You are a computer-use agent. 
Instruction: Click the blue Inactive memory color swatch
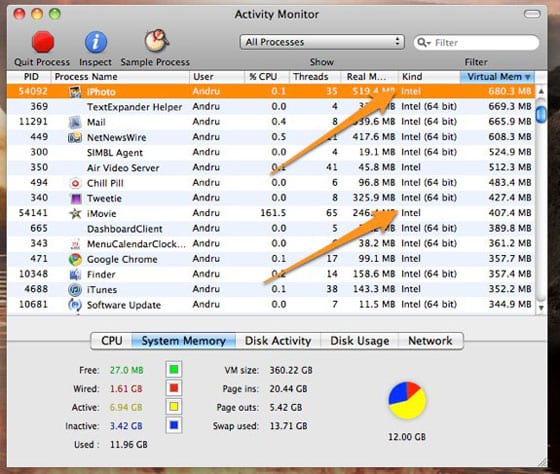coord(174,425)
